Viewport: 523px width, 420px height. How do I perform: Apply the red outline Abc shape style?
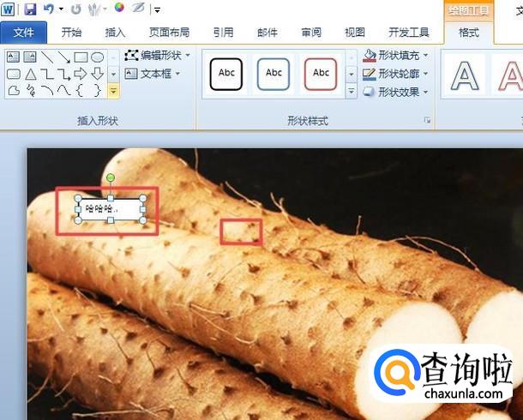(321, 74)
